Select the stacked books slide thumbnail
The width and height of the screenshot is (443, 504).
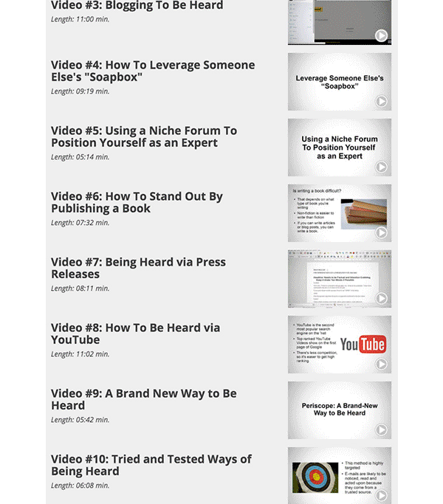(x=340, y=213)
